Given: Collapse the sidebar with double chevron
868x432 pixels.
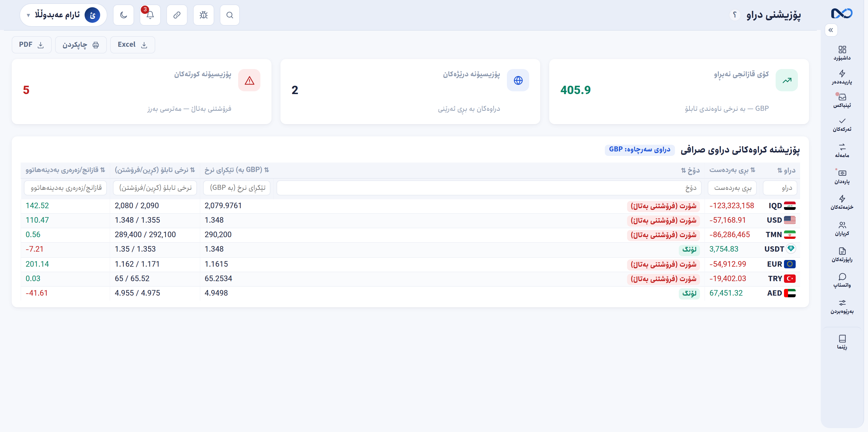Looking at the screenshot, I should (831, 30).
